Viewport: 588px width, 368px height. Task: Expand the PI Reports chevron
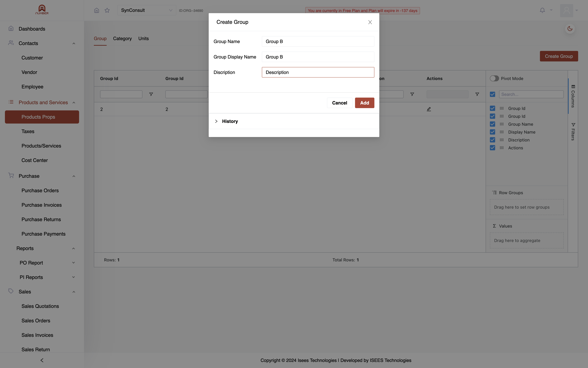pos(74,277)
